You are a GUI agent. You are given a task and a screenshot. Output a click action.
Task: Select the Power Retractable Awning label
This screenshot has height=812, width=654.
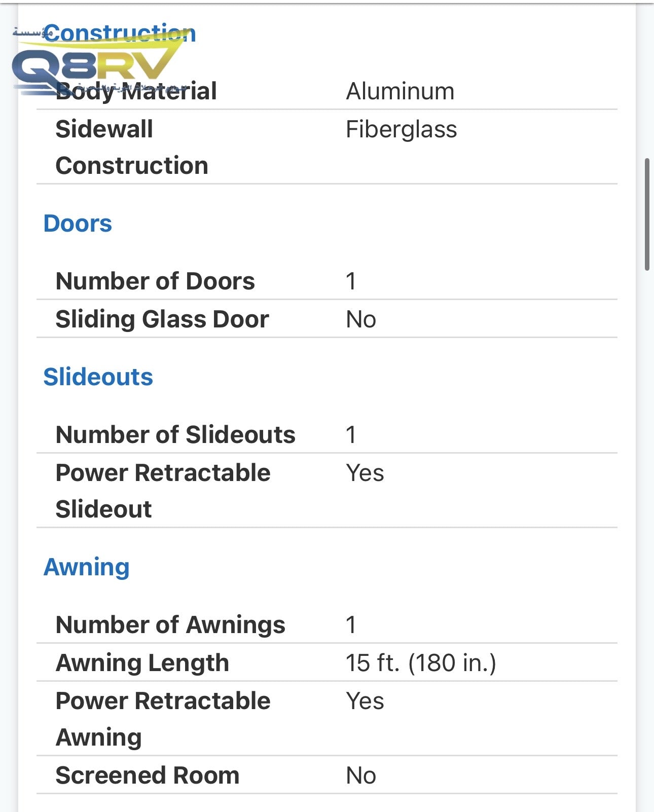[163, 719]
